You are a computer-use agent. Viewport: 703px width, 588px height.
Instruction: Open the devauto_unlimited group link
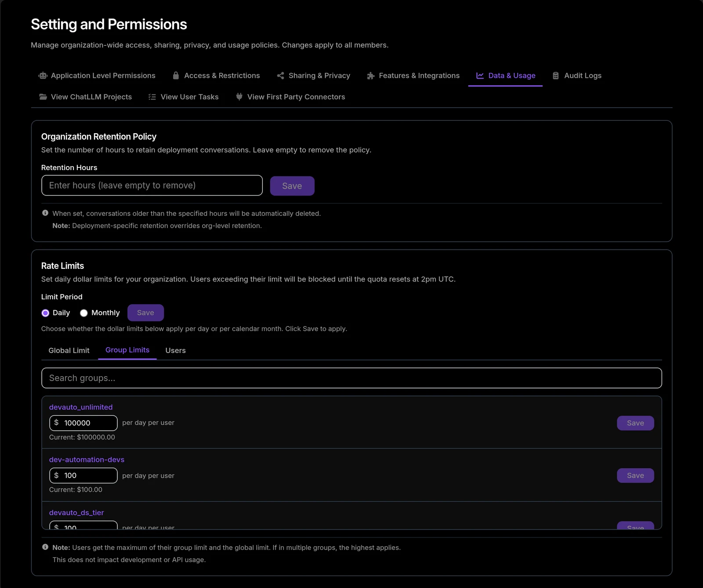coord(81,407)
